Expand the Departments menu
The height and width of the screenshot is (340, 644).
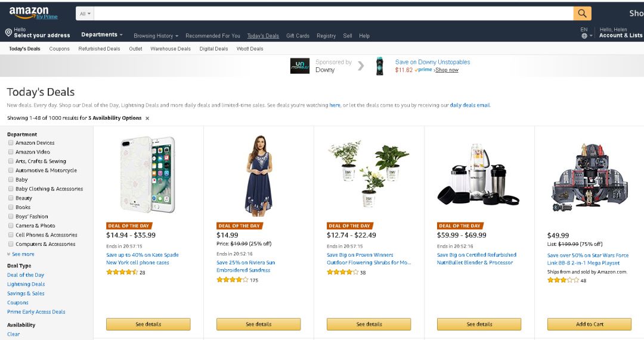pyautogui.click(x=102, y=35)
